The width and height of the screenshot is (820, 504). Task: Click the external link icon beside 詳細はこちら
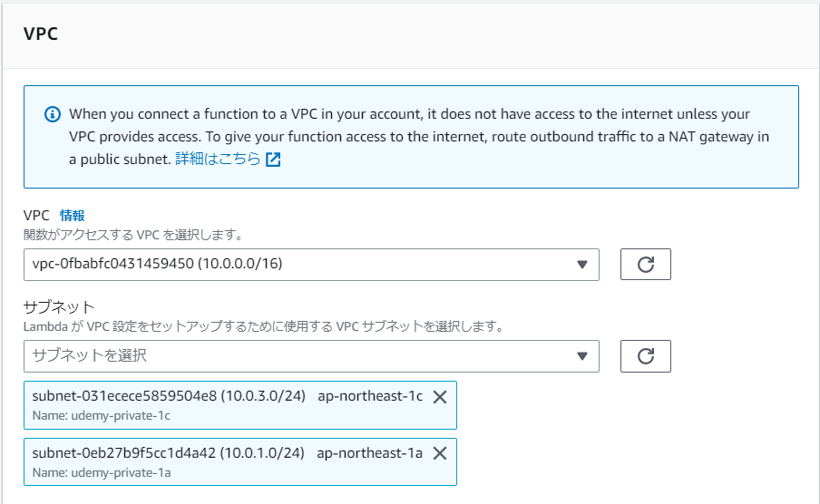point(273,160)
